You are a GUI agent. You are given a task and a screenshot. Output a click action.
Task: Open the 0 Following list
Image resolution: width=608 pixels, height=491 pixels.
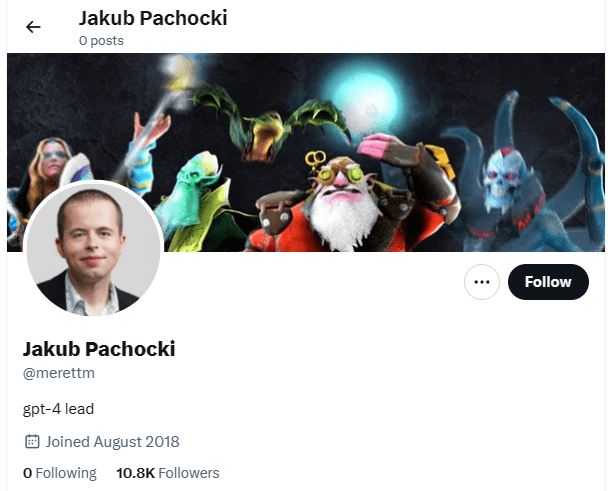pos(60,473)
